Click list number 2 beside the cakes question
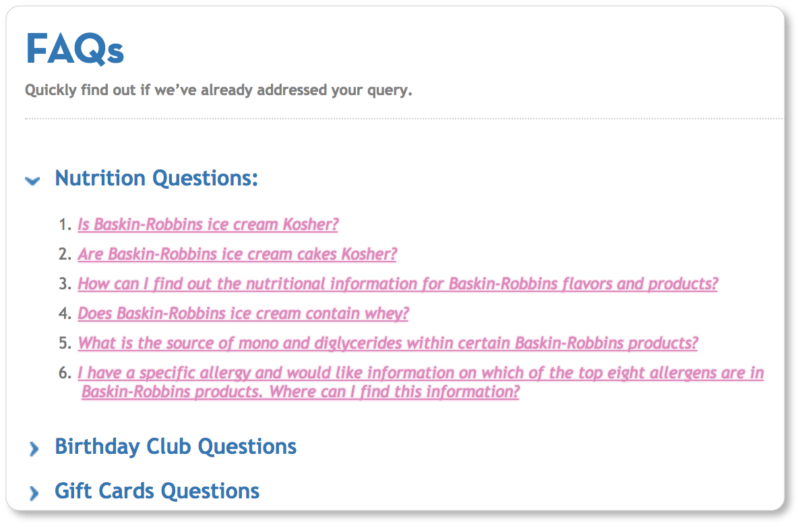 click(x=64, y=254)
